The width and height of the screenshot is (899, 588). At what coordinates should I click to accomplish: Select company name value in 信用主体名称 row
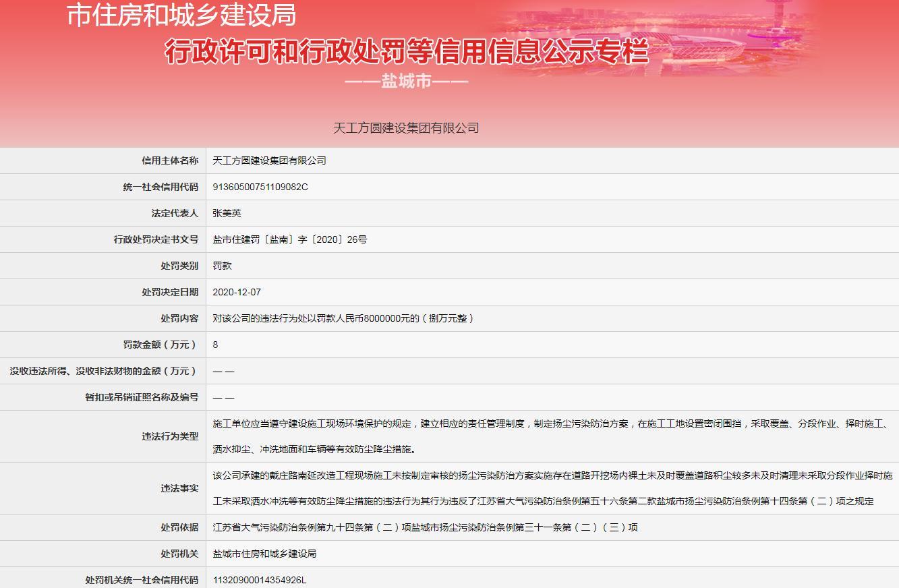269,160
